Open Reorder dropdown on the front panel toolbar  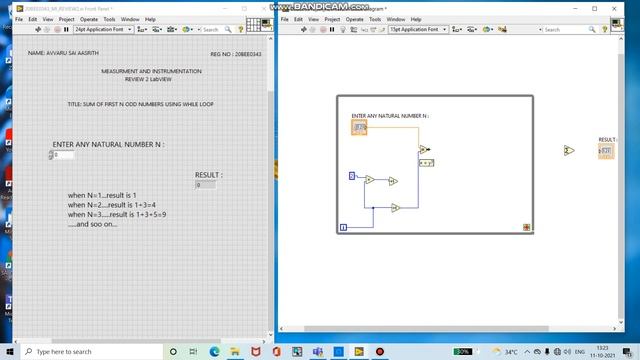(x=187, y=29)
